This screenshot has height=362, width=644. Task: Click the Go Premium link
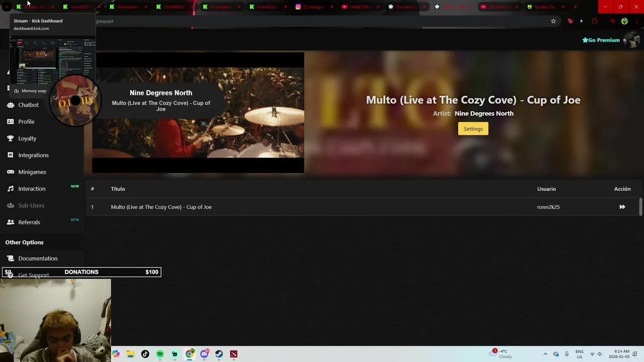tap(601, 40)
